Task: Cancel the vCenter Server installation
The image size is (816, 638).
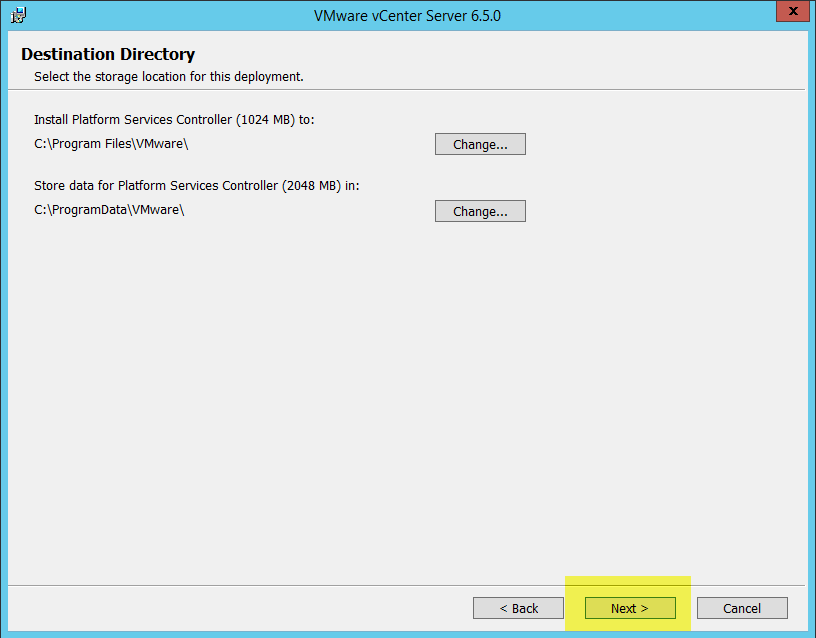Action: 742,608
